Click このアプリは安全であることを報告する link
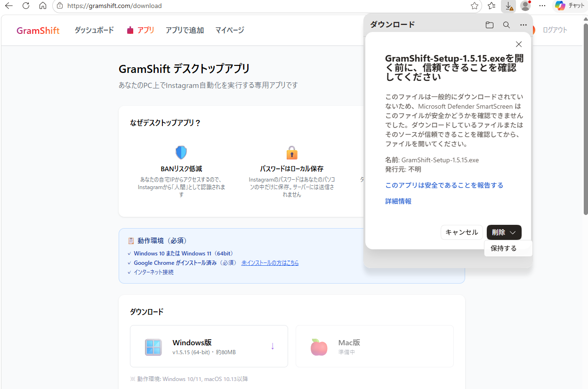Viewport: 588px width, 389px height. tap(444, 185)
